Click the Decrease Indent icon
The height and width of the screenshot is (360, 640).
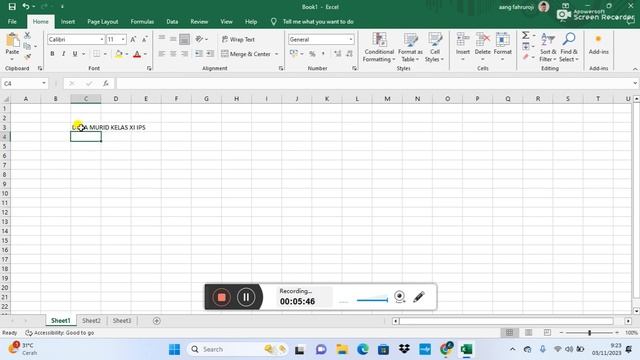pyautogui.click(x=199, y=54)
